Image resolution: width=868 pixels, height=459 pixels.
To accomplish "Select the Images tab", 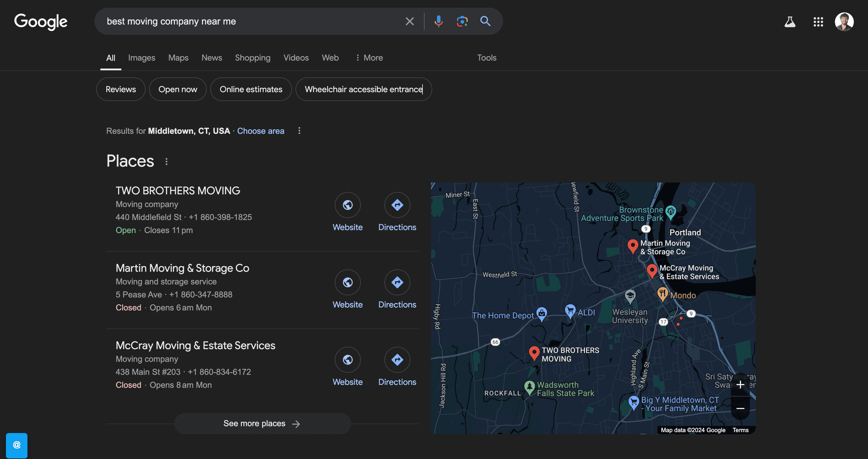I will 142,57.
